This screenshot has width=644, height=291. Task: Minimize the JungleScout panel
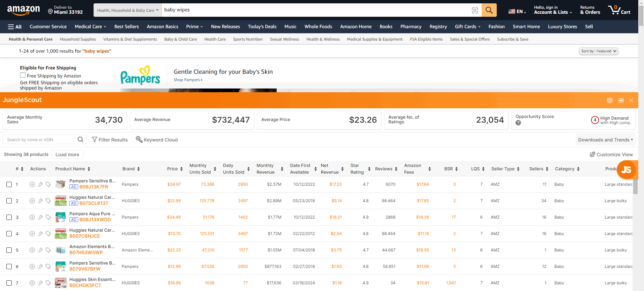tap(621, 100)
